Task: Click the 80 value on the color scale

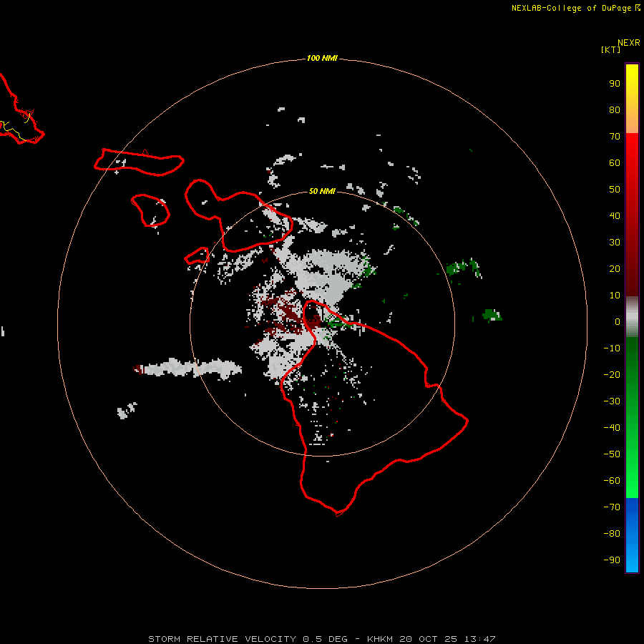Action: pyautogui.click(x=615, y=109)
